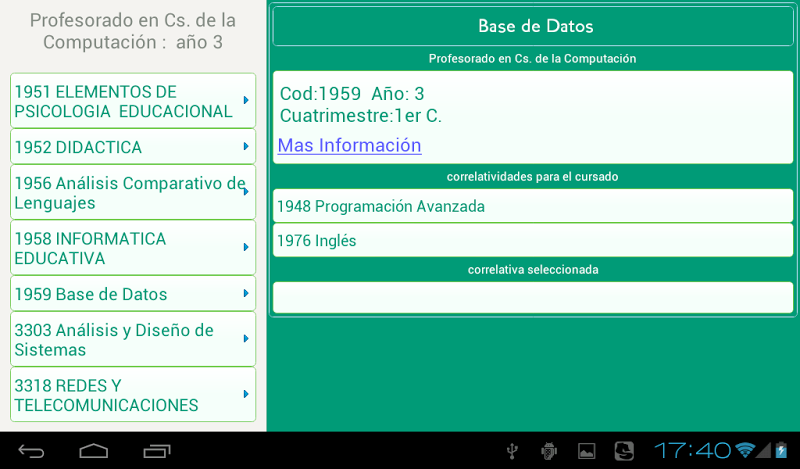
Task: Tap arrow on 3318 REDES Y TELECOMUNICACIONES
Action: [x=246, y=394]
